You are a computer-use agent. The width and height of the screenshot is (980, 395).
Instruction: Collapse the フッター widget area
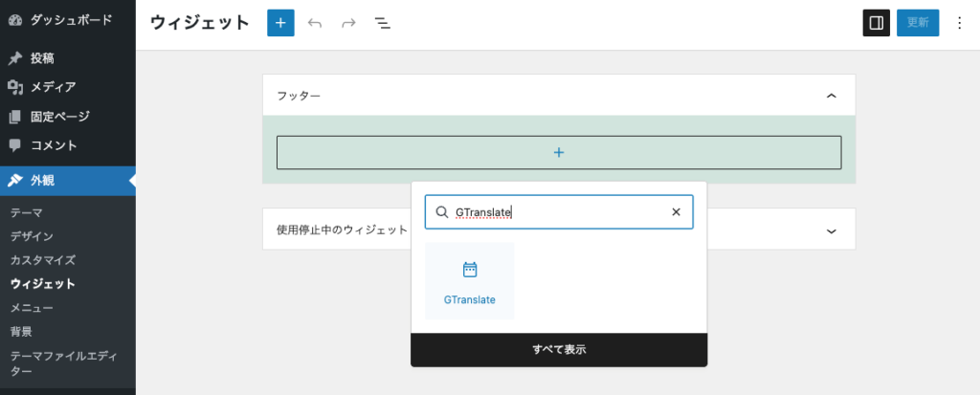[x=831, y=96]
